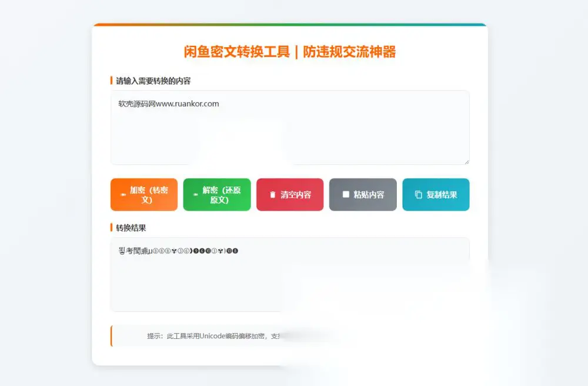Screen dimensions: 588x386
Task: Click the copy icon in 复制结果
Action: pyautogui.click(x=419, y=195)
